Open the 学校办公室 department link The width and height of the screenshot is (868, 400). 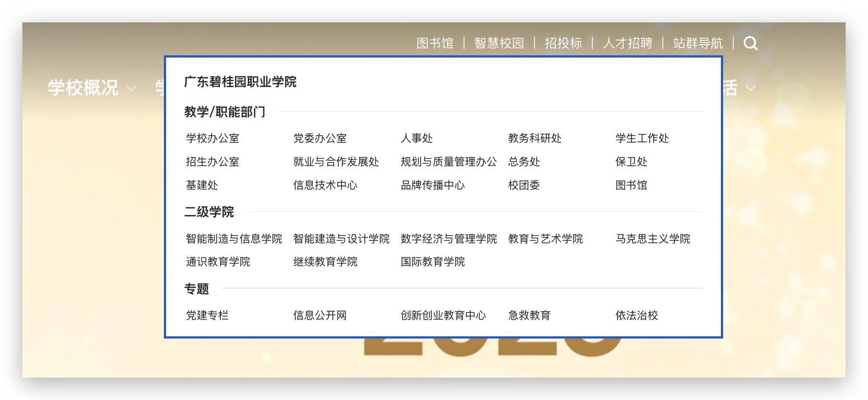(x=213, y=139)
